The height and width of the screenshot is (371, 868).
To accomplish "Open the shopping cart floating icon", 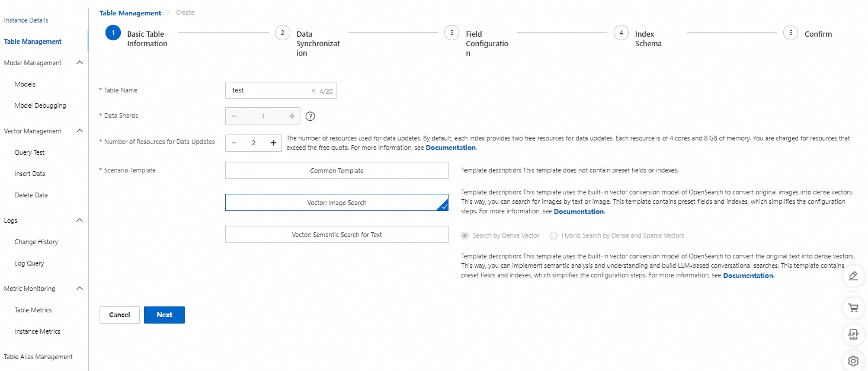I will 853,308.
